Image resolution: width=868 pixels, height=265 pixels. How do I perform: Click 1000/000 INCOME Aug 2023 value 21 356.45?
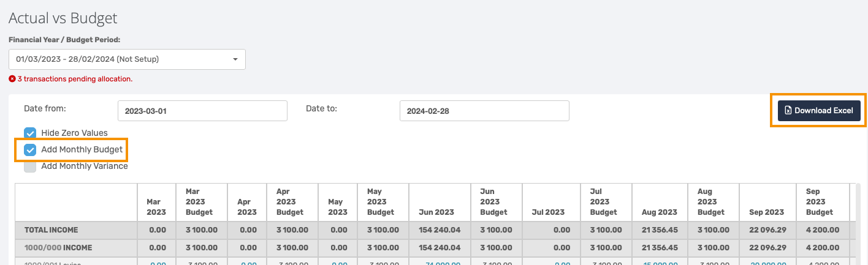pos(660,248)
